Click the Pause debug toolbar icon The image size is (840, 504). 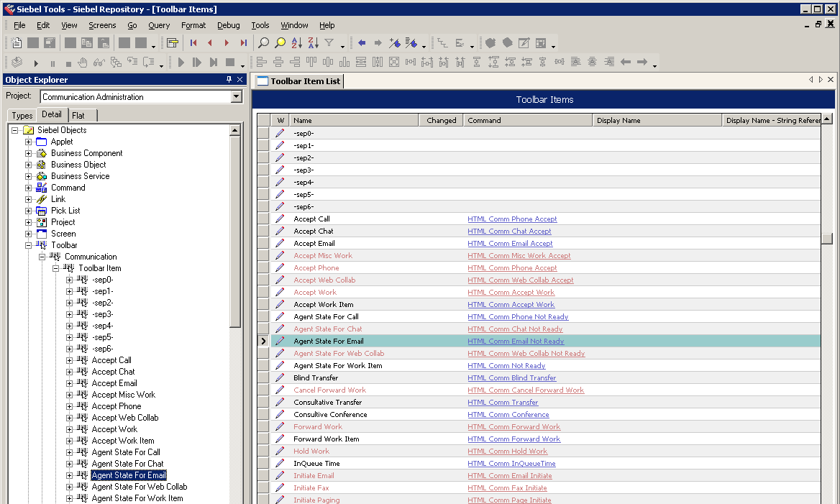tap(52, 62)
